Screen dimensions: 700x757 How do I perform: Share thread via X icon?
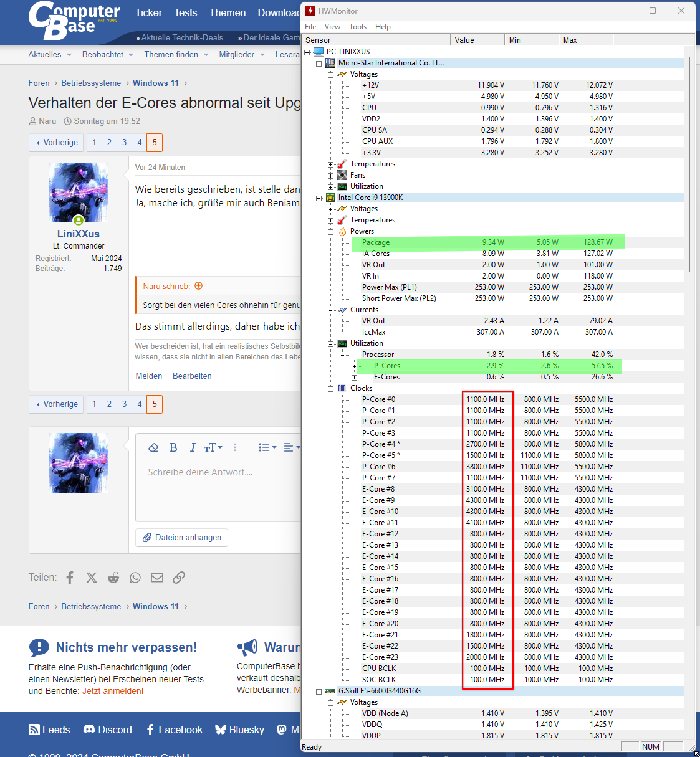coord(92,578)
